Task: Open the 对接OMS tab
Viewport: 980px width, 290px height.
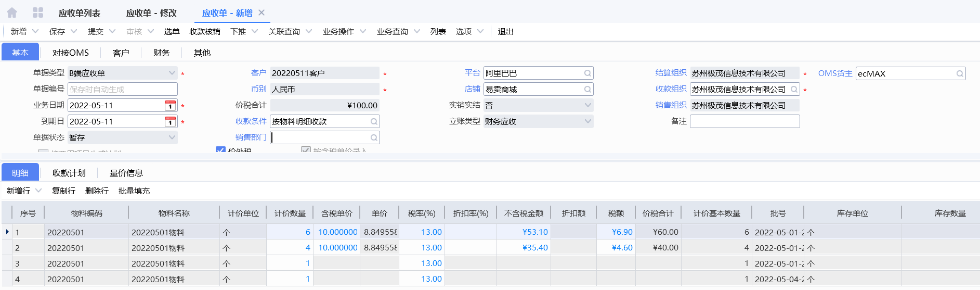Action: click(x=71, y=53)
